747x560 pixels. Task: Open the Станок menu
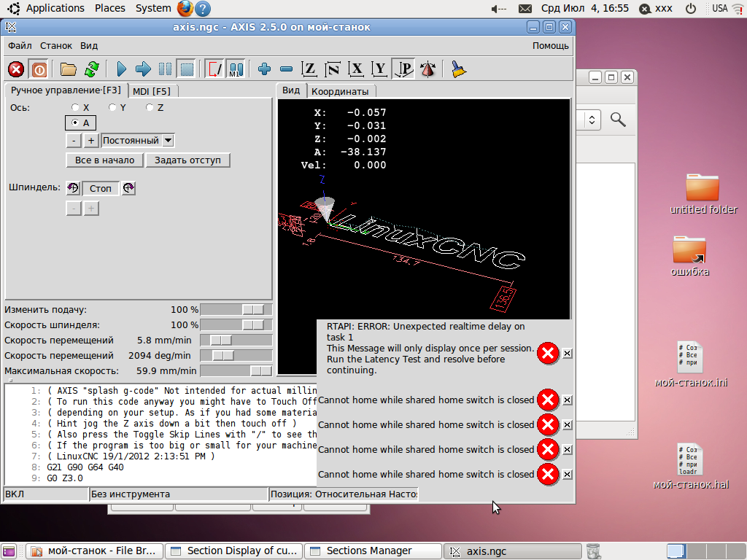coord(56,46)
